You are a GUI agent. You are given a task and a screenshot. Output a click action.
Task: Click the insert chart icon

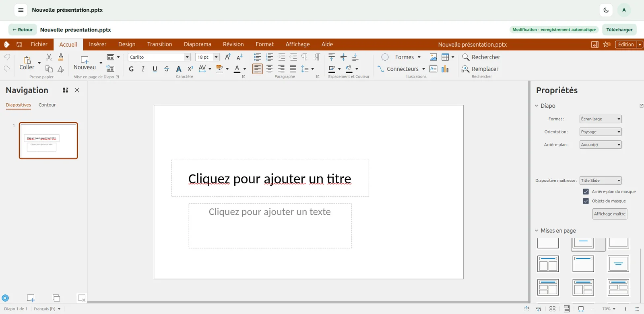[445, 69]
